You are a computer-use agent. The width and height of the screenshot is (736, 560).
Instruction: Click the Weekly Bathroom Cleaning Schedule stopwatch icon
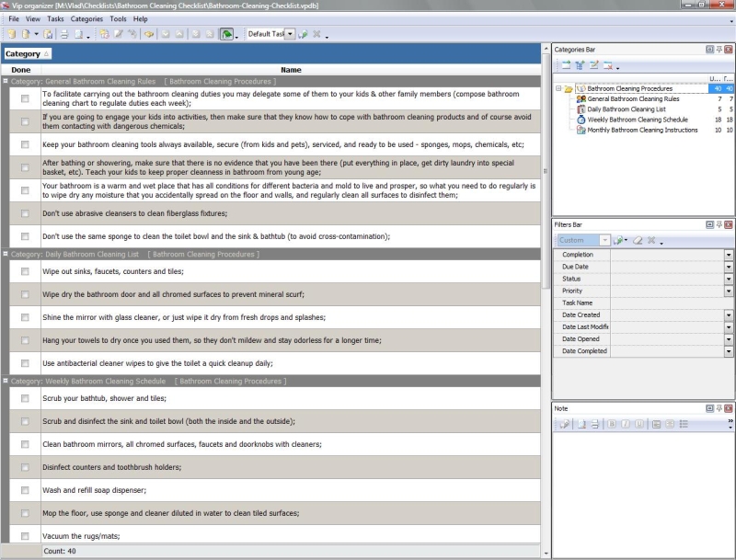point(581,120)
